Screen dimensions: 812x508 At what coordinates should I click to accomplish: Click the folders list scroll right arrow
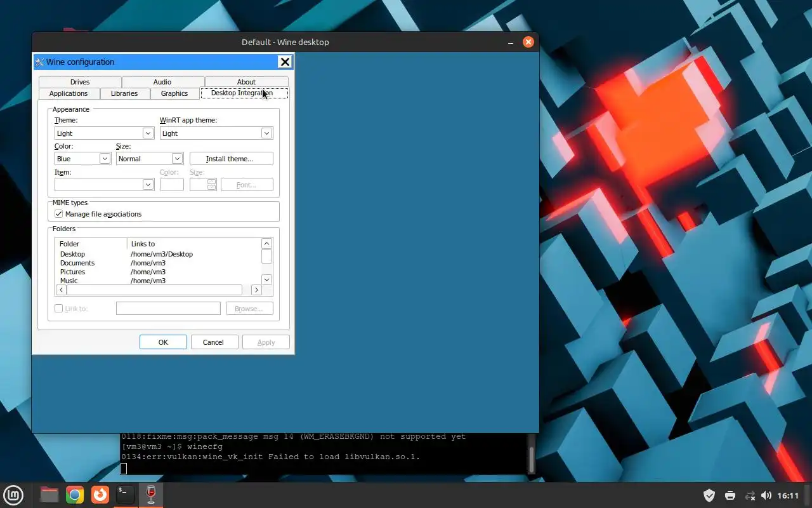(x=256, y=290)
